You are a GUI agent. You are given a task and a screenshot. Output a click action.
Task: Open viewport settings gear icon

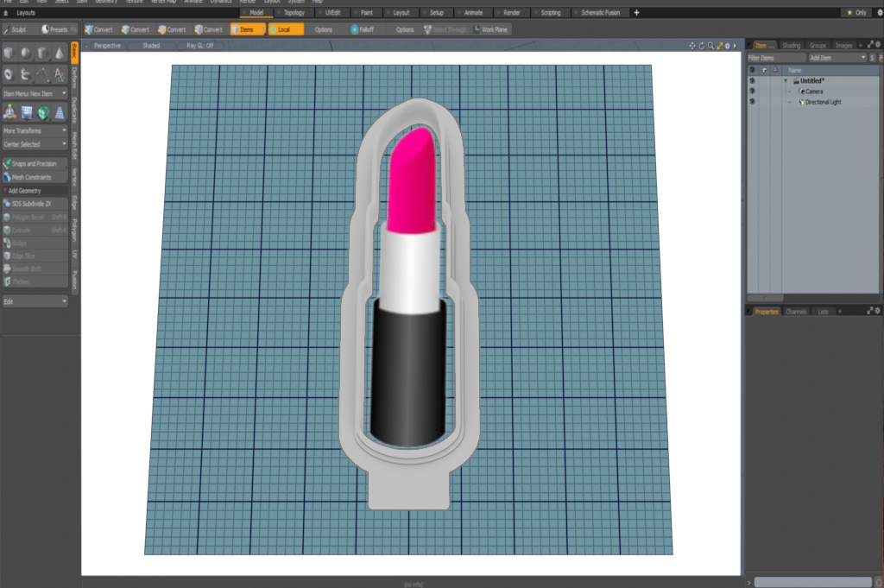726,45
